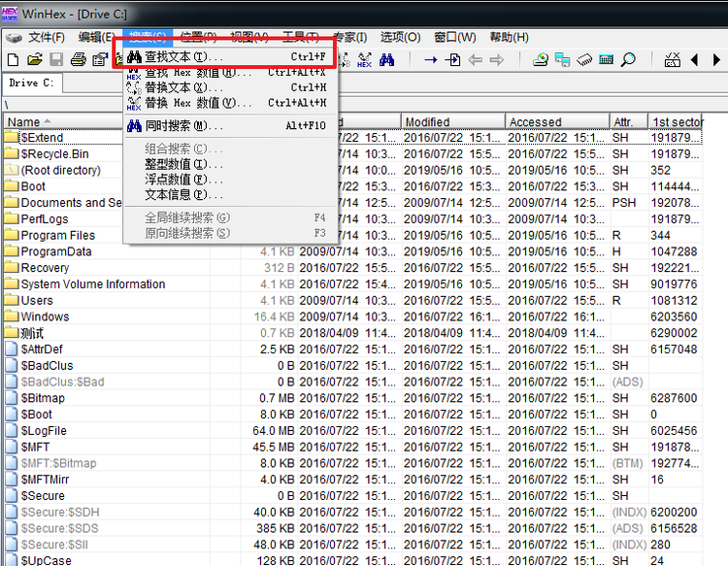Click the black left triangle toolbar icon
This screenshot has width=728, height=566.
695,60
